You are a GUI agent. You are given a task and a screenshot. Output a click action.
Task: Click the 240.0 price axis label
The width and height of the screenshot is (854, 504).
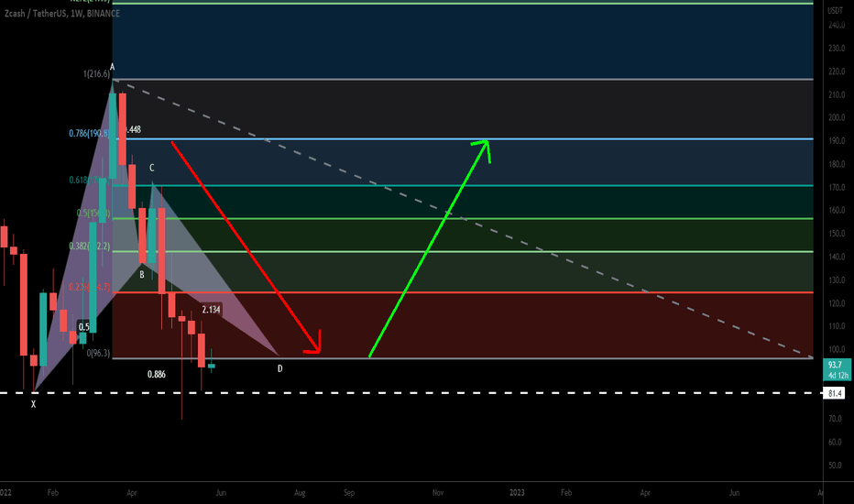pyautogui.click(x=837, y=25)
